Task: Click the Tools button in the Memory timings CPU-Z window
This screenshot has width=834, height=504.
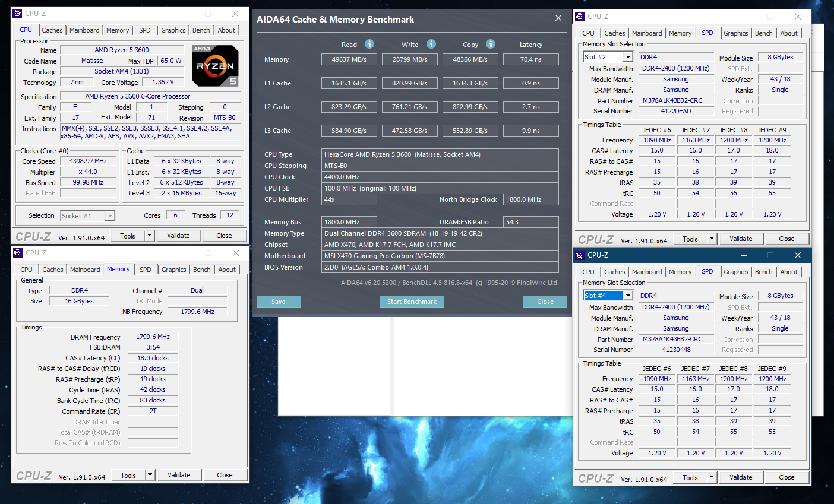Action: click(128, 475)
